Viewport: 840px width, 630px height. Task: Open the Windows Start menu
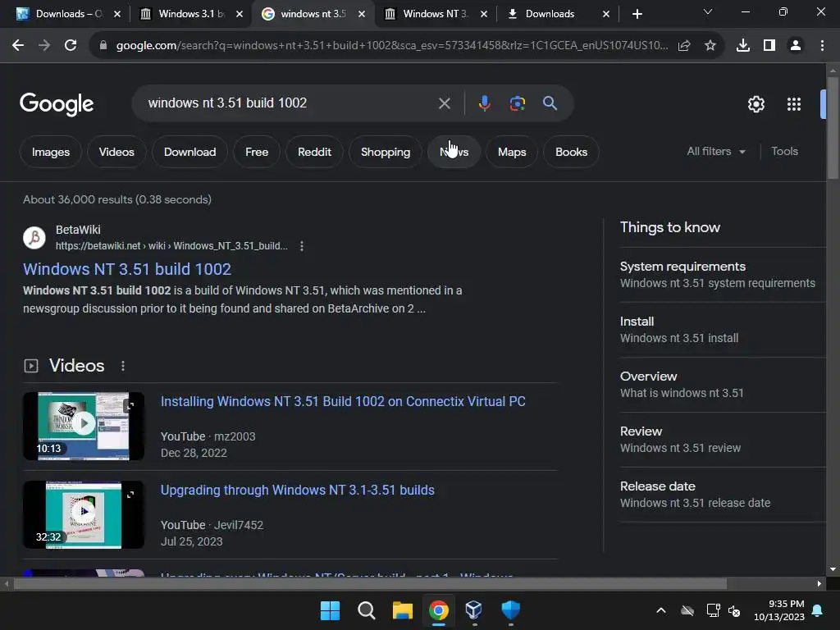330,610
